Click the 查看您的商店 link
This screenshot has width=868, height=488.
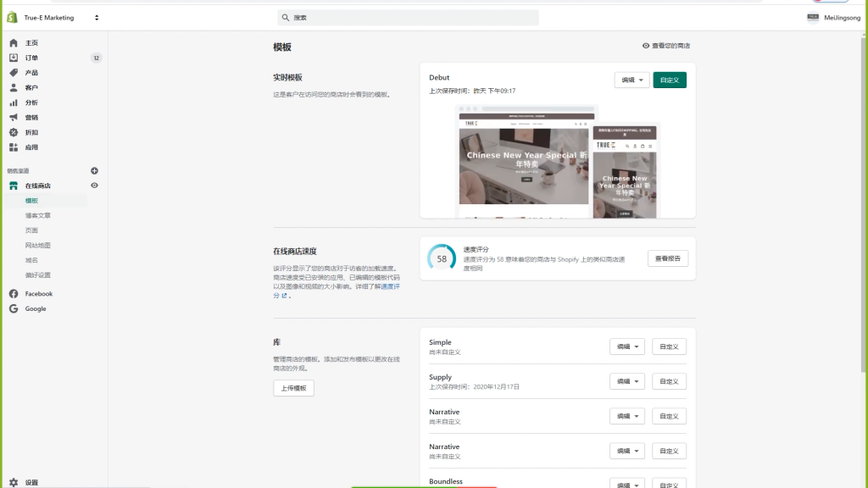click(666, 45)
